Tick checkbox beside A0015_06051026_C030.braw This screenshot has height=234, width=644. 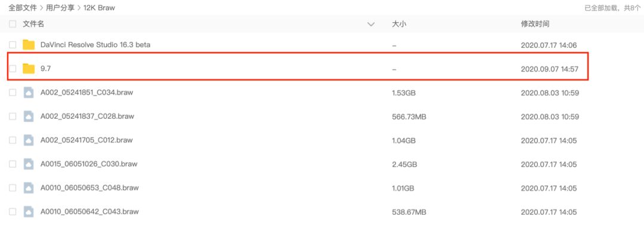[13, 164]
